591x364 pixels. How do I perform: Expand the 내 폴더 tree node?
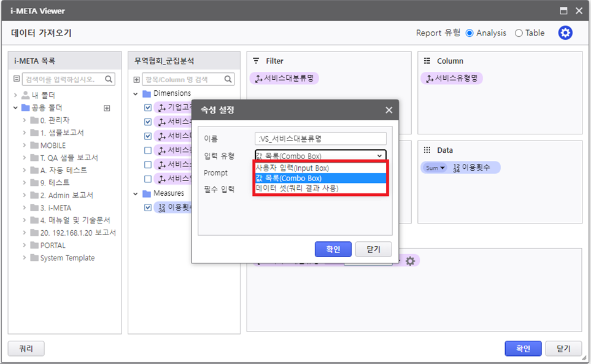[x=15, y=95]
